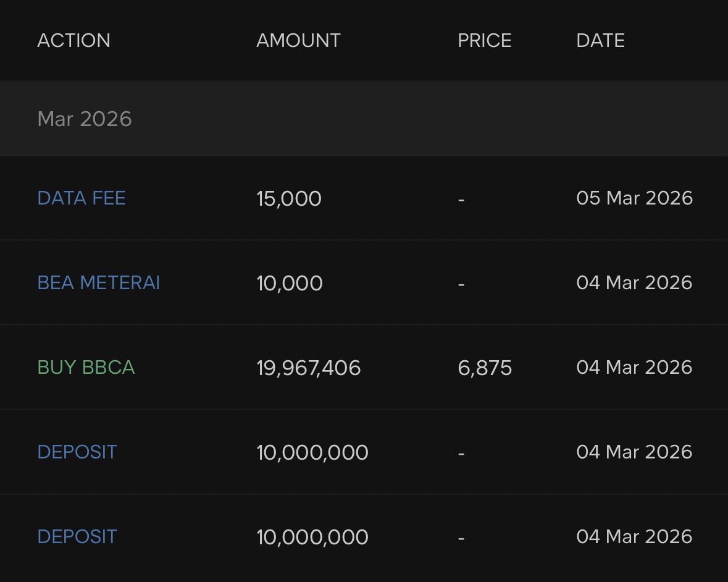
Task: Click the 05 Mar 2026 date
Action: click(x=634, y=198)
